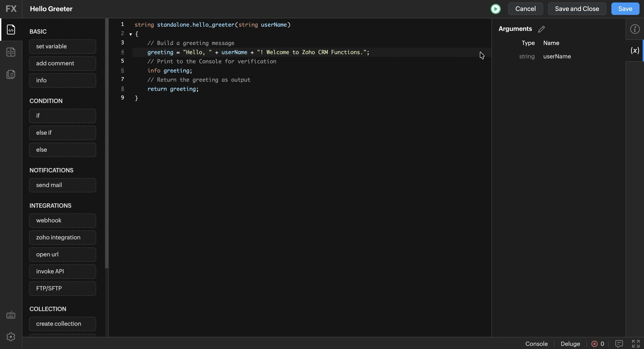Click the CONDITION section heading

pos(46,101)
